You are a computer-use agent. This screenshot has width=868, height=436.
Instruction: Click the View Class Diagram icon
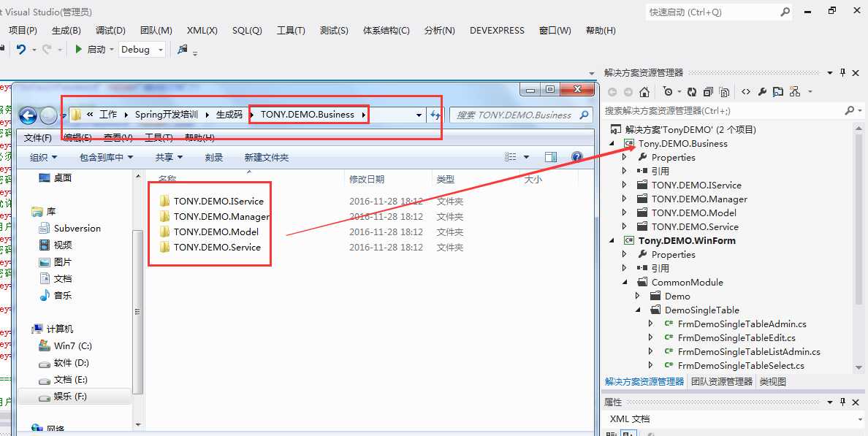pos(794,92)
